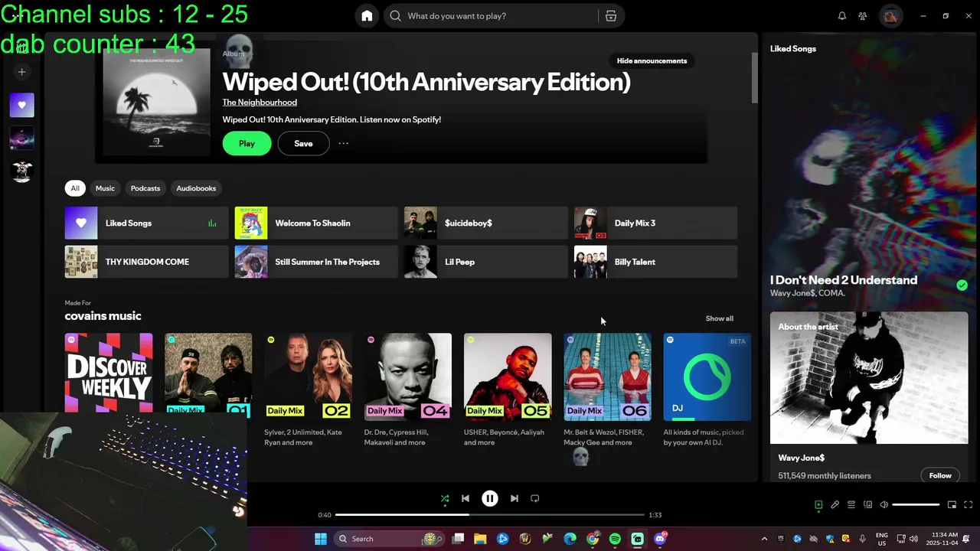The image size is (980, 551).
Task: Open the $uicideboy$ tile
Action: (x=486, y=223)
